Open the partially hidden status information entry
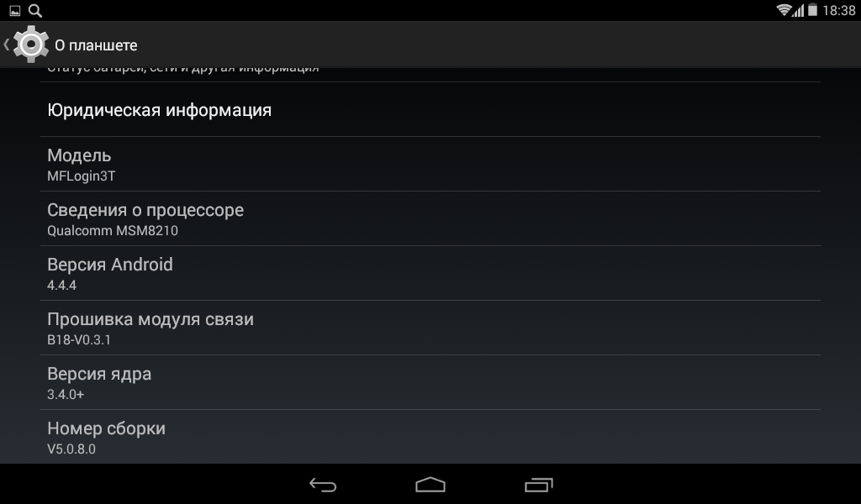Image resolution: width=861 pixels, height=504 pixels. pyautogui.click(x=430, y=75)
